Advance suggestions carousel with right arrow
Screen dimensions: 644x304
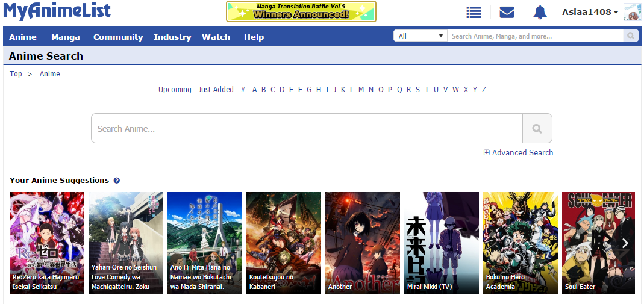(x=625, y=243)
